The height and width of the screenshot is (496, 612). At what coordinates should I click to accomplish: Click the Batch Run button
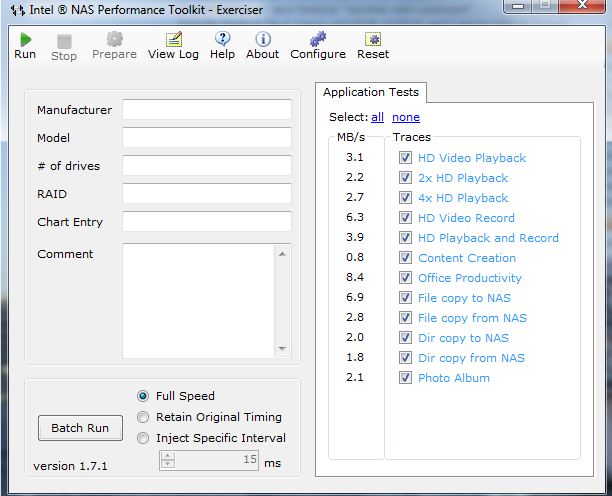[80, 428]
